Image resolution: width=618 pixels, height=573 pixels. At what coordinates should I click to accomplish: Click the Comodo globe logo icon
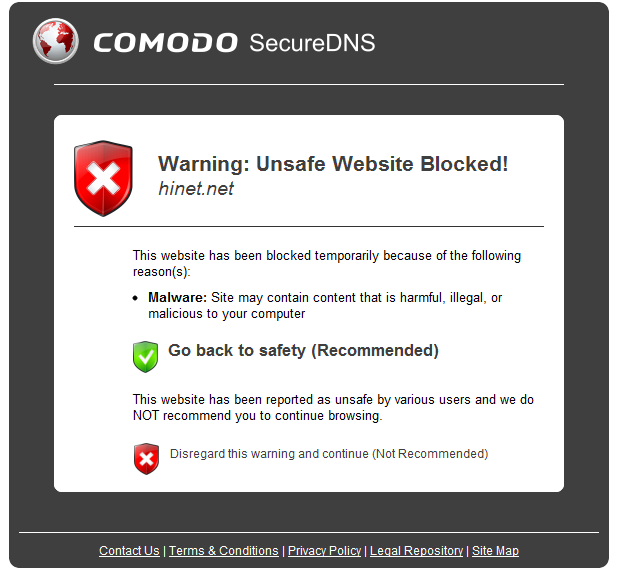click(x=56, y=41)
